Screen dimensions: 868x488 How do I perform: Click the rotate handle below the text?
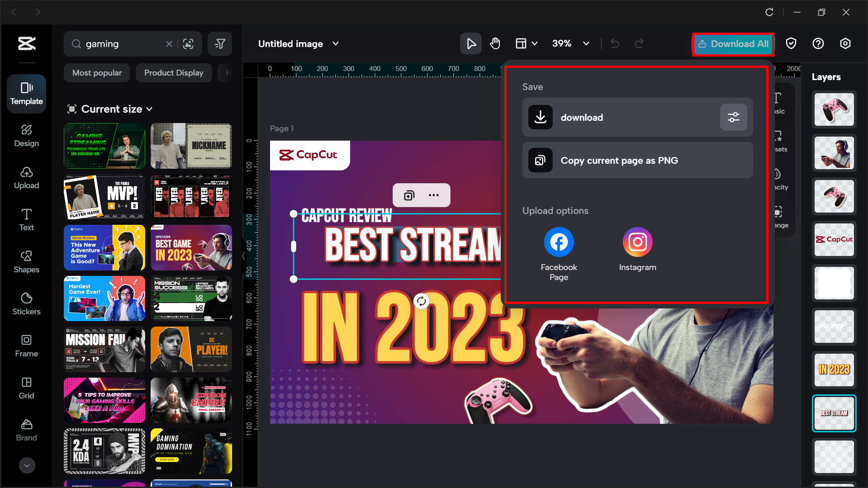[x=421, y=301]
